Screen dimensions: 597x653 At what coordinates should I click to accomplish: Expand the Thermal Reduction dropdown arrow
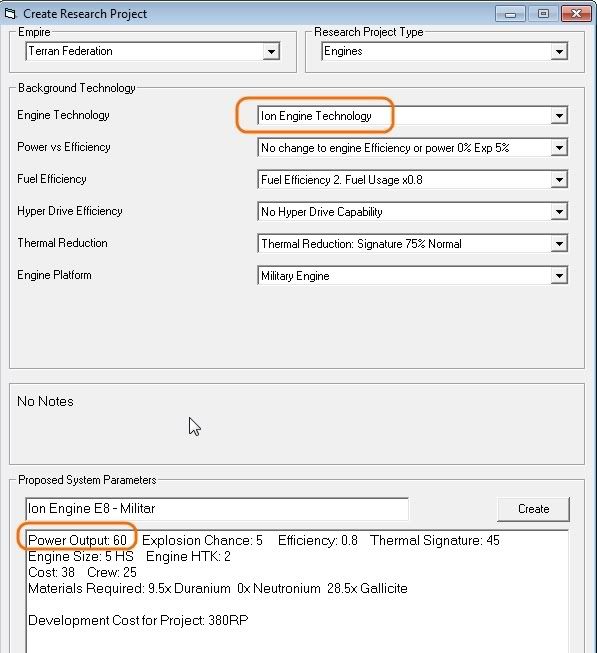[x=559, y=244]
